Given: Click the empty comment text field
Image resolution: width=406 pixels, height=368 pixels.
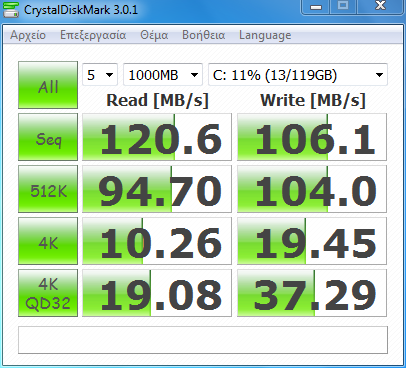Looking at the screenshot, I should [203, 340].
